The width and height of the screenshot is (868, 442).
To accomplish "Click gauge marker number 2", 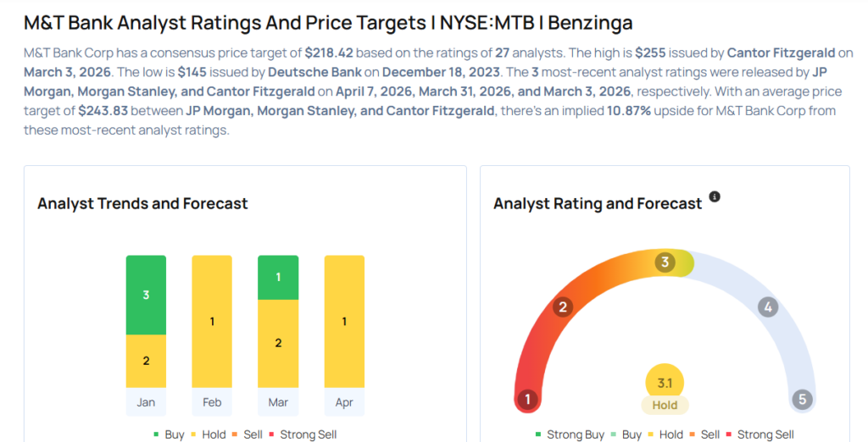I will point(562,307).
